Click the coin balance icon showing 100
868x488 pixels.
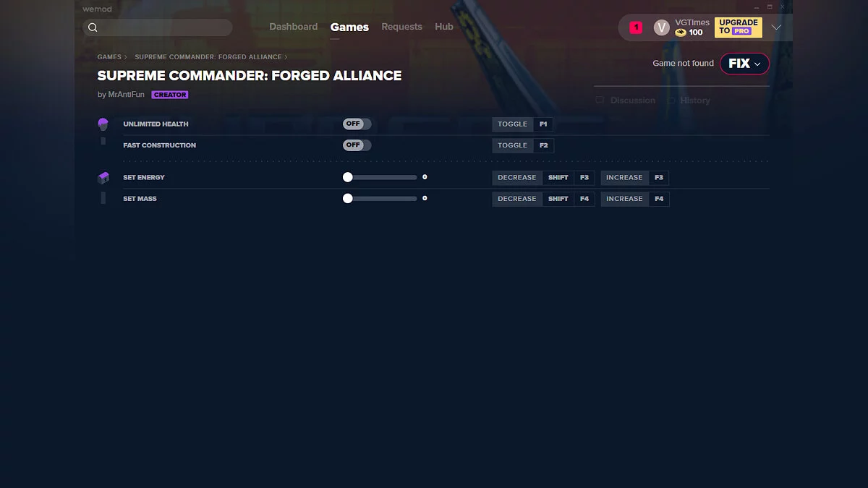tap(681, 33)
